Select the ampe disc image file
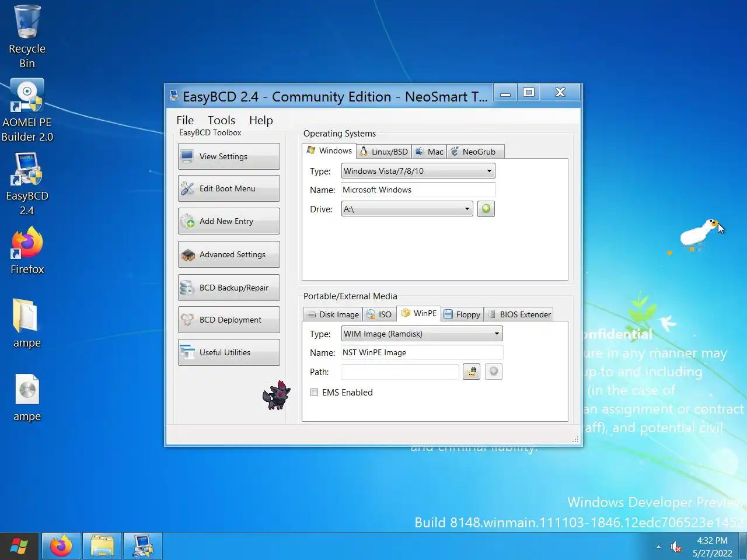The width and height of the screenshot is (747, 560). 27,398
